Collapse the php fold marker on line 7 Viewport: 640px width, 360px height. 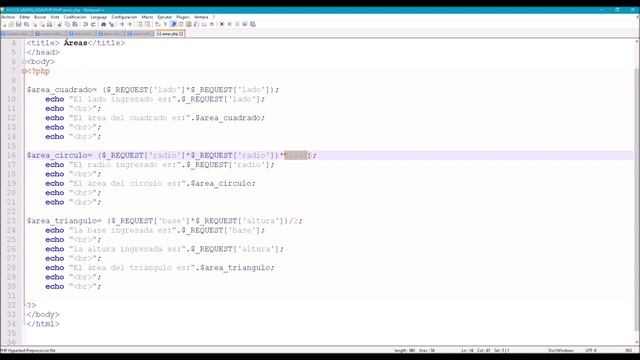coord(24,71)
